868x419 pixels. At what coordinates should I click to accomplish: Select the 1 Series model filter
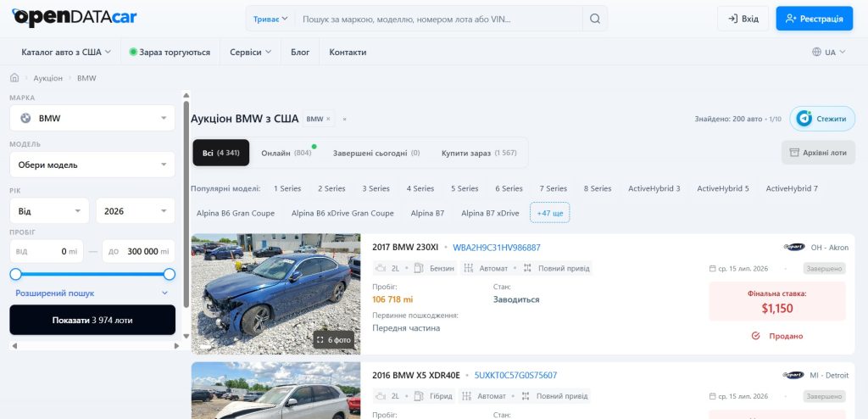287,188
